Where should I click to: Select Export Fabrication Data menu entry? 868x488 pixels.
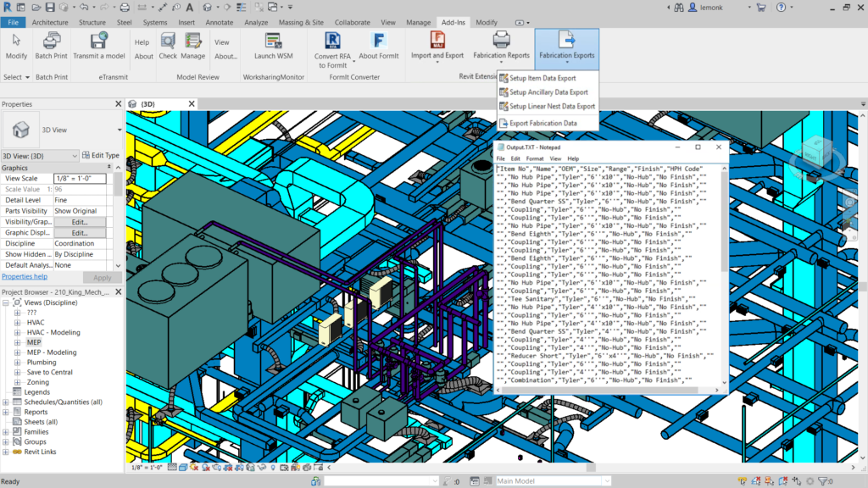542,124
